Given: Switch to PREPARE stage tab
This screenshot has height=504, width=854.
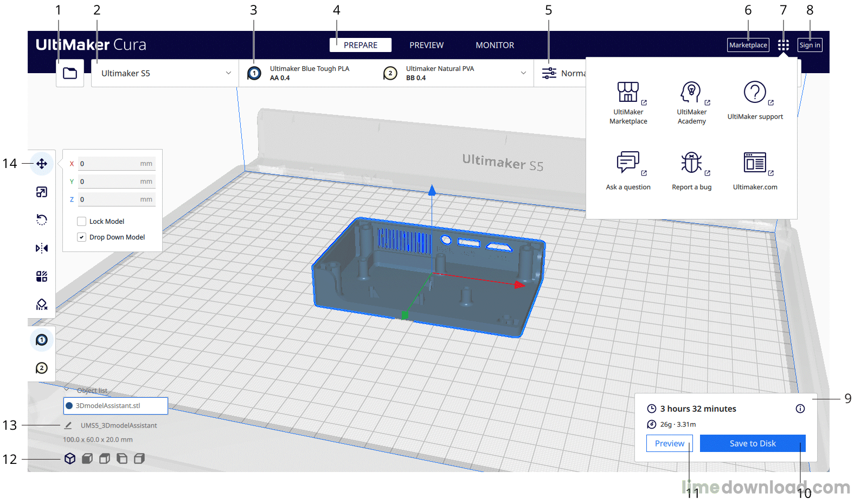Looking at the screenshot, I should click(361, 45).
